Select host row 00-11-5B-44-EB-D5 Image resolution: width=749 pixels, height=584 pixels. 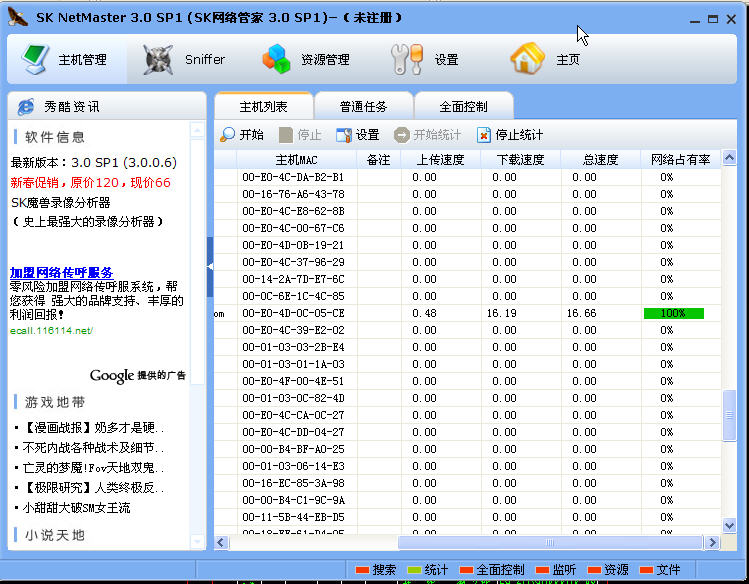point(467,517)
